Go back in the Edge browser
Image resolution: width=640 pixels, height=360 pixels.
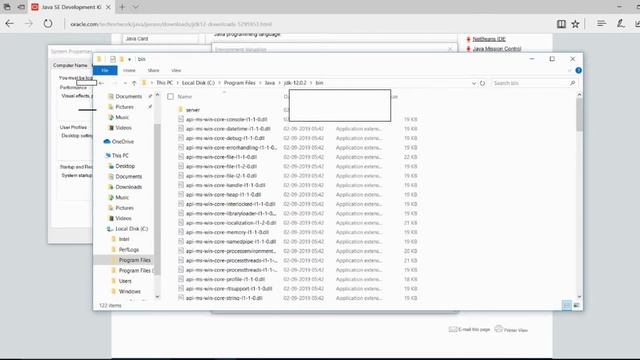click(9, 24)
